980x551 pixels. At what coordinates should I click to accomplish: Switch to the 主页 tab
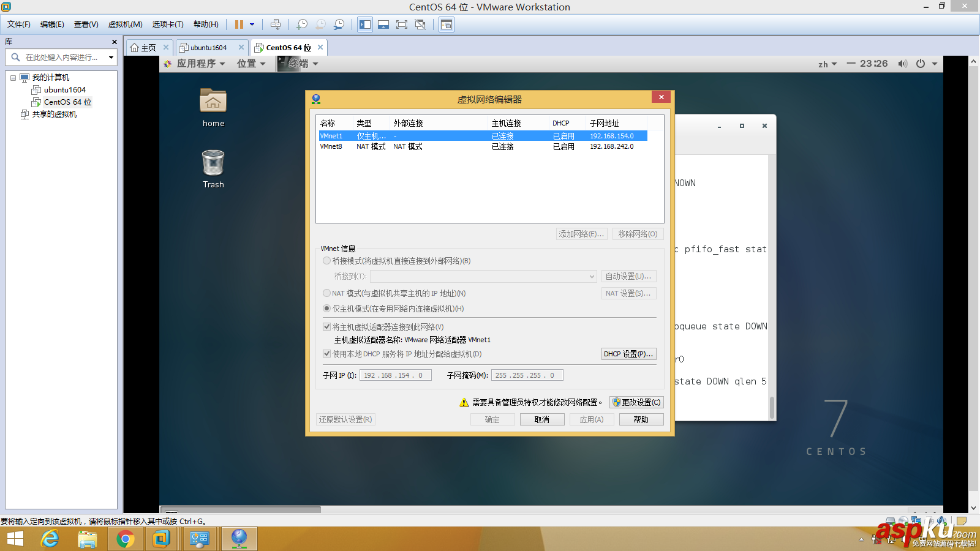(148, 48)
